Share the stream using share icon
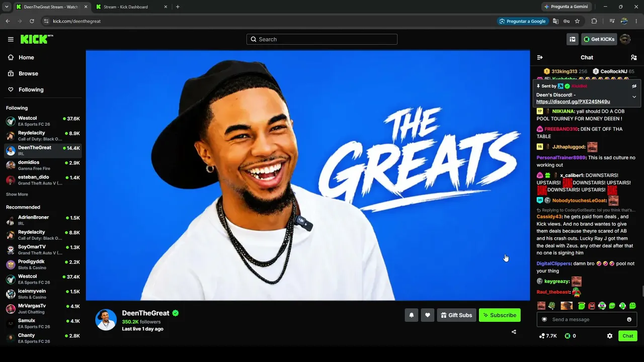644x362 pixels. point(514,332)
